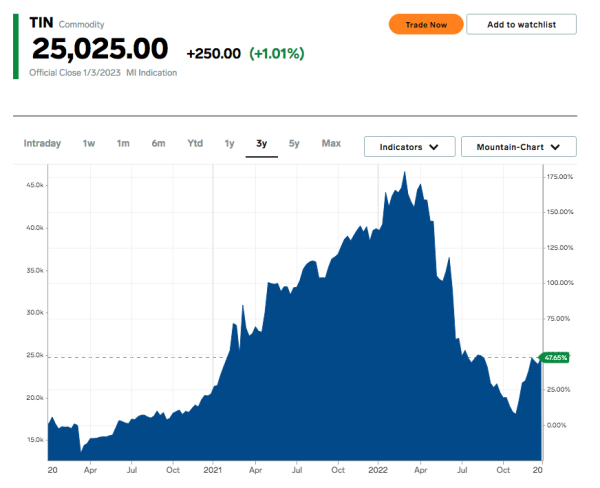
Task: Click the orange Trade Now button
Action: point(426,24)
